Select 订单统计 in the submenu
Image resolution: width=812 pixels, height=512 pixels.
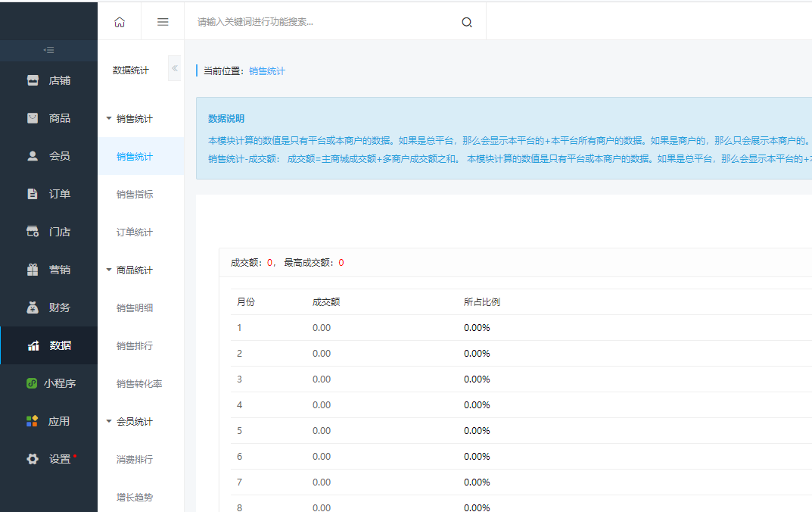coord(135,233)
